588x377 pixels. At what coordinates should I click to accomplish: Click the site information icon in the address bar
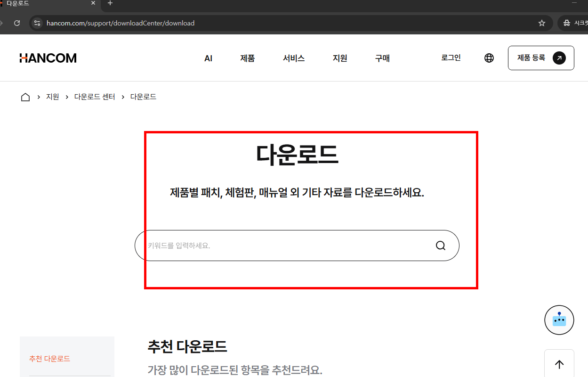pyautogui.click(x=37, y=23)
